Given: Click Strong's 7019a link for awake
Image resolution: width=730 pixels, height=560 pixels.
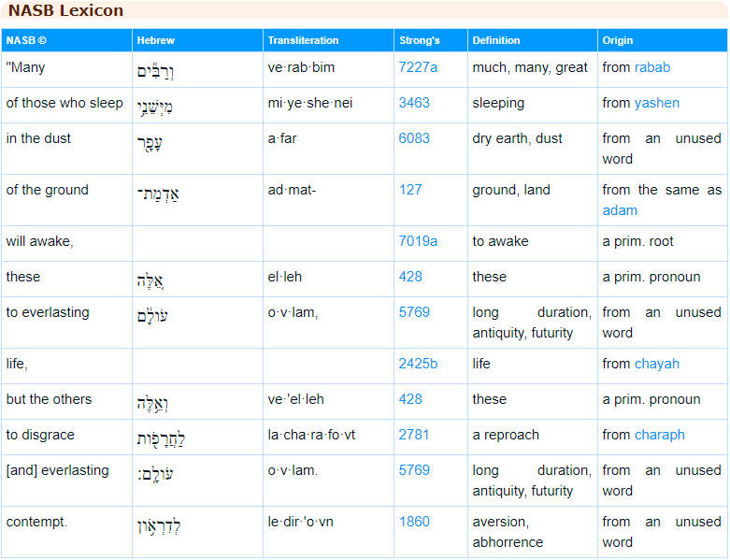Looking at the screenshot, I should [418, 241].
